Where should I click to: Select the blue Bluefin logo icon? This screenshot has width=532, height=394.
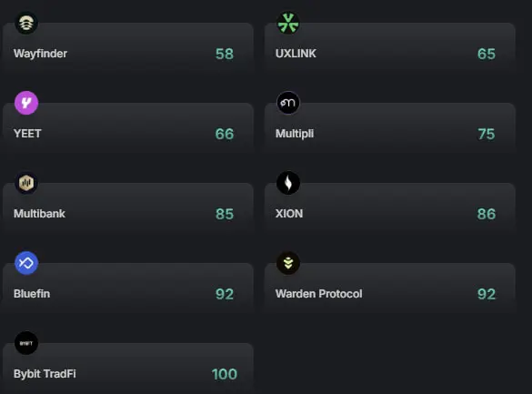pyautogui.click(x=26, y=263)
